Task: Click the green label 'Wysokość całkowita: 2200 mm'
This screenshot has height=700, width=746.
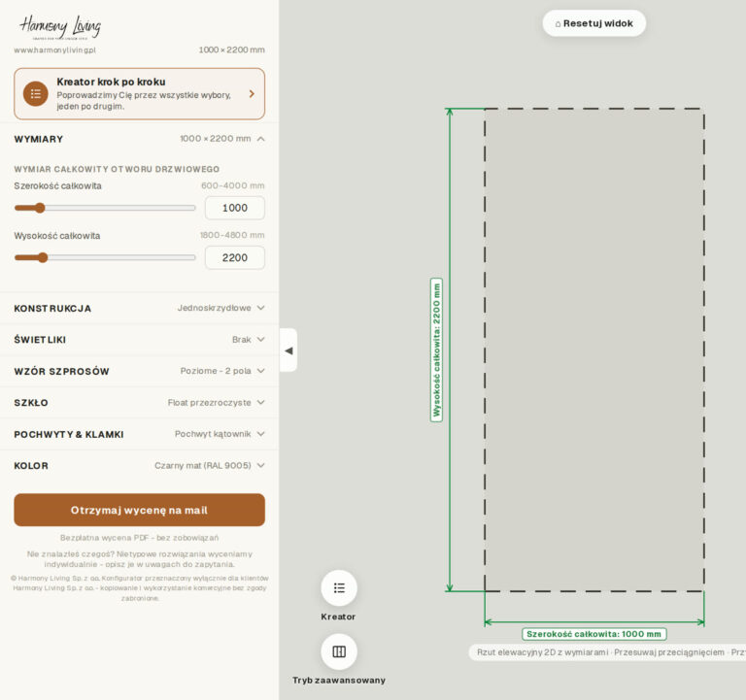Action: [x=436, y=350]
